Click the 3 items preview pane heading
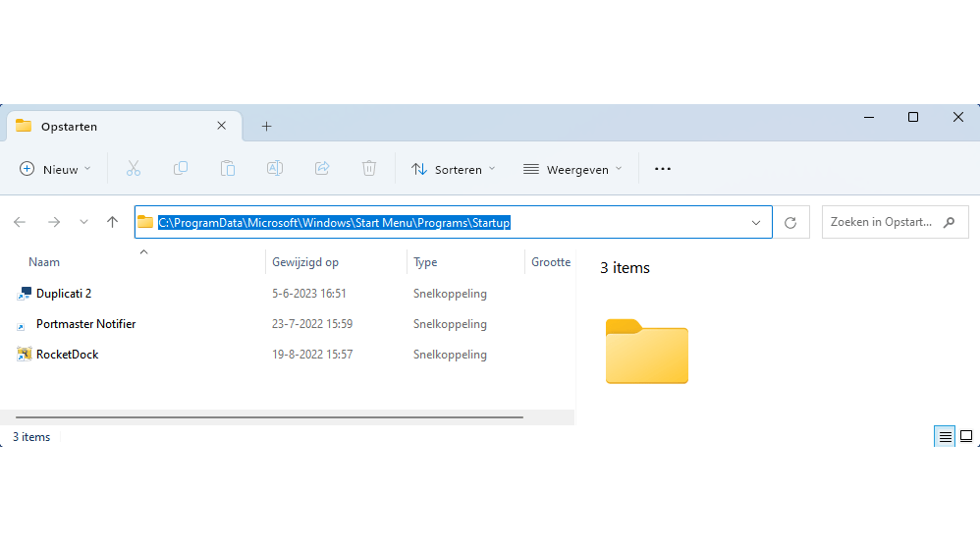This screenshot has width=980, height=551. 625,268
